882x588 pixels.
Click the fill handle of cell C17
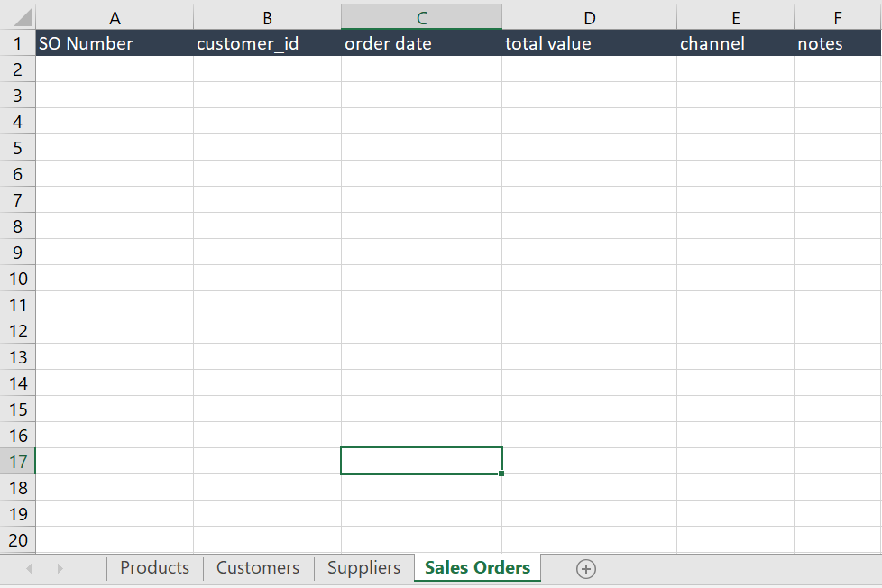pyautogui.click(x=501, y=473)
